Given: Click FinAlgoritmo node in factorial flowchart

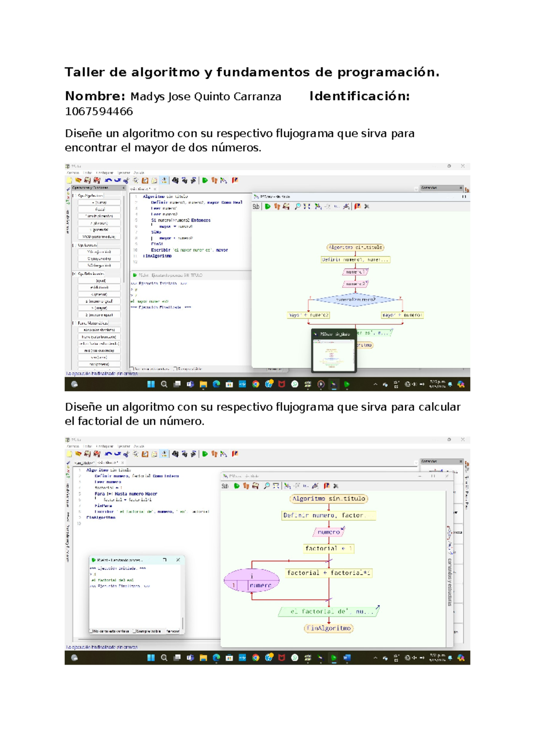Looking at the screenshot, I should (x=329, y=628).
